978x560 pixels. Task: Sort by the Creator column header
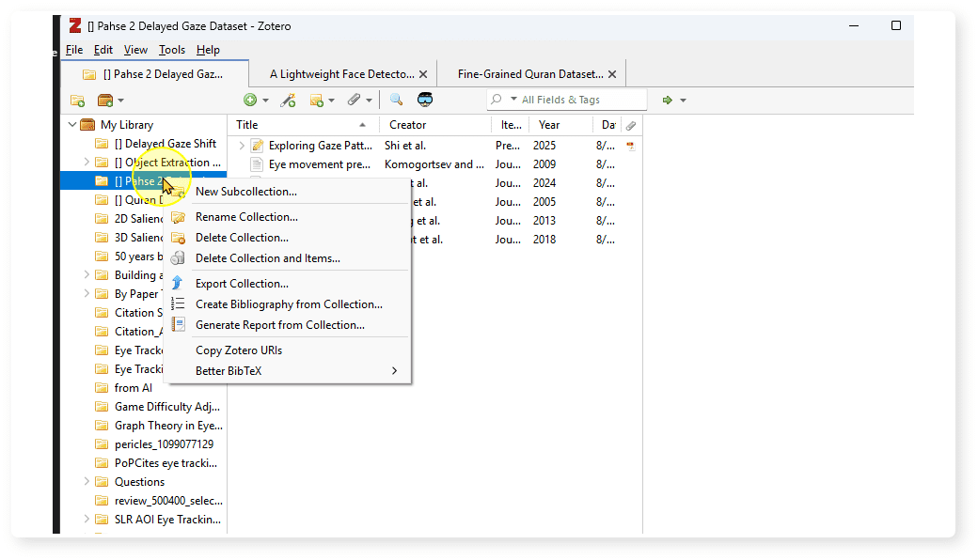[x=435, y=125]
